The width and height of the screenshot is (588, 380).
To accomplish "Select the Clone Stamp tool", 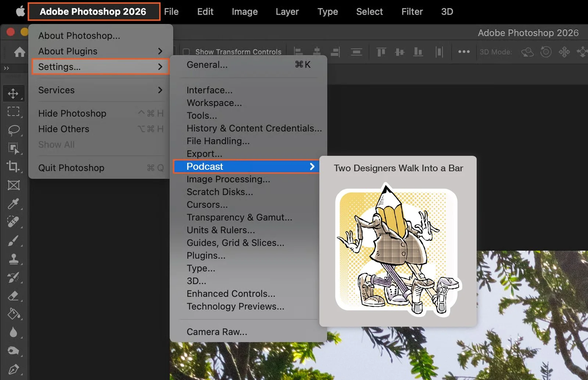I will 13,259.
